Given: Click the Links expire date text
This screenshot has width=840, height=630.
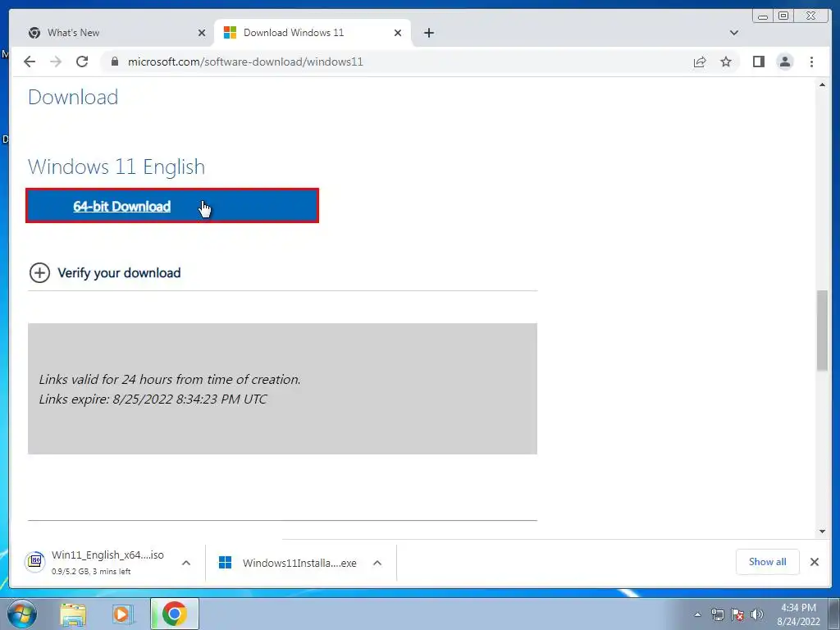Looking at the screenshot, I should pos(153,399).
